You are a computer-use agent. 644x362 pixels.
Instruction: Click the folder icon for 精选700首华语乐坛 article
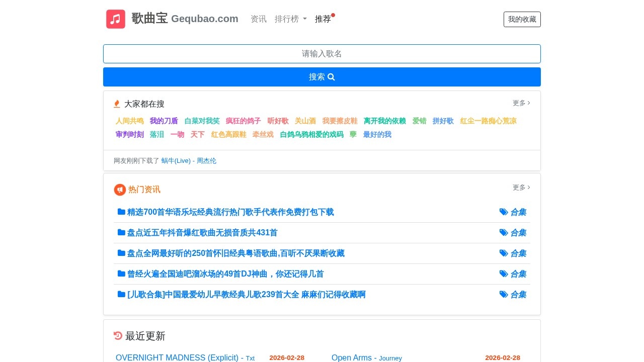tap(121, 212)
